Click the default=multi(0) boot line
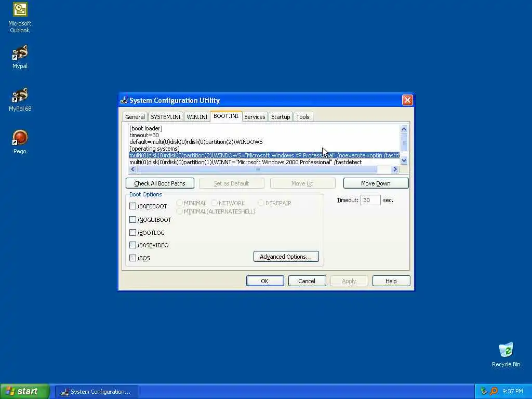Image resolution: width=532 pixels, height=399 pixels. (196, 142)
